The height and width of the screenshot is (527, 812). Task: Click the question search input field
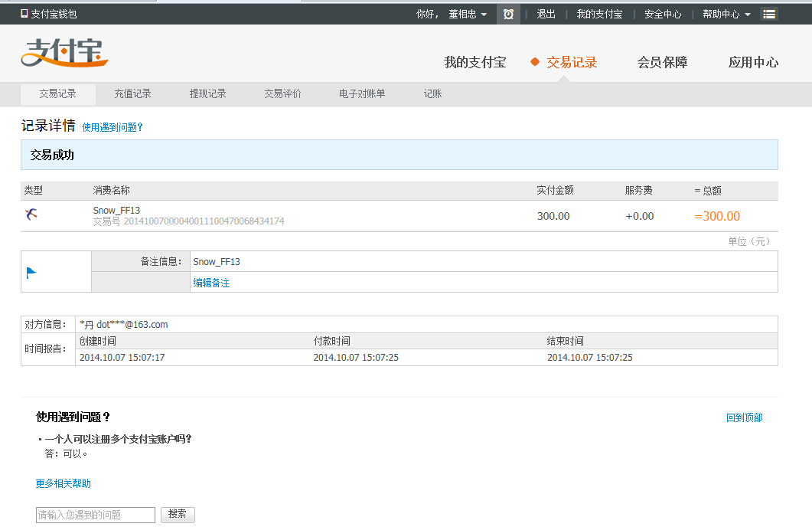click(96, 515)
